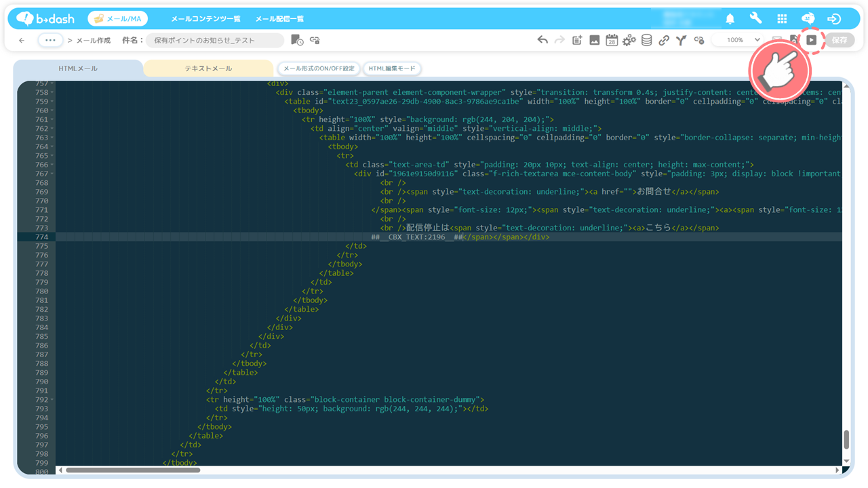The height and width of the screenshot is (488, 868).
Task: Click the breadcrumb ellipsis button
Action: click(x=50, y=40)
